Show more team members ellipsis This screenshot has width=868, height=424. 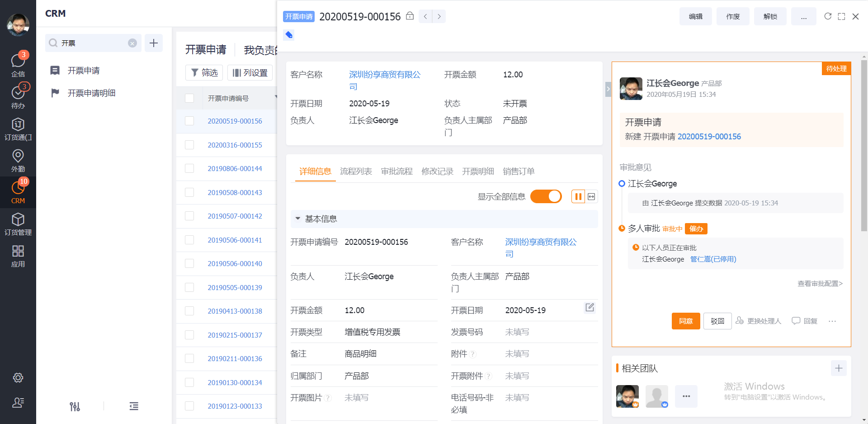686,396
